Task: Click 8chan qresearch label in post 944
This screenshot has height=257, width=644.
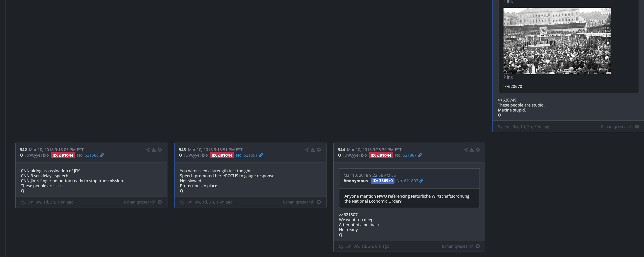Action: 458,246
